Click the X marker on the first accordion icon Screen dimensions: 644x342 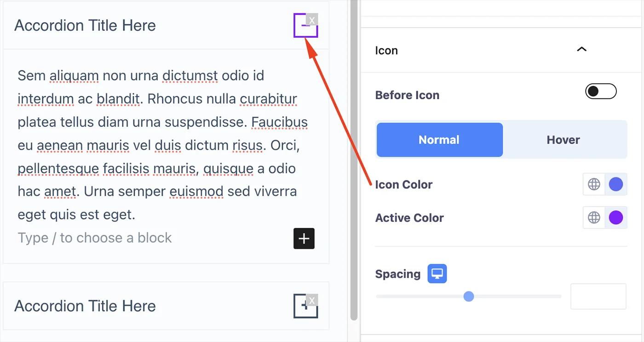click(x=312, y=20)
